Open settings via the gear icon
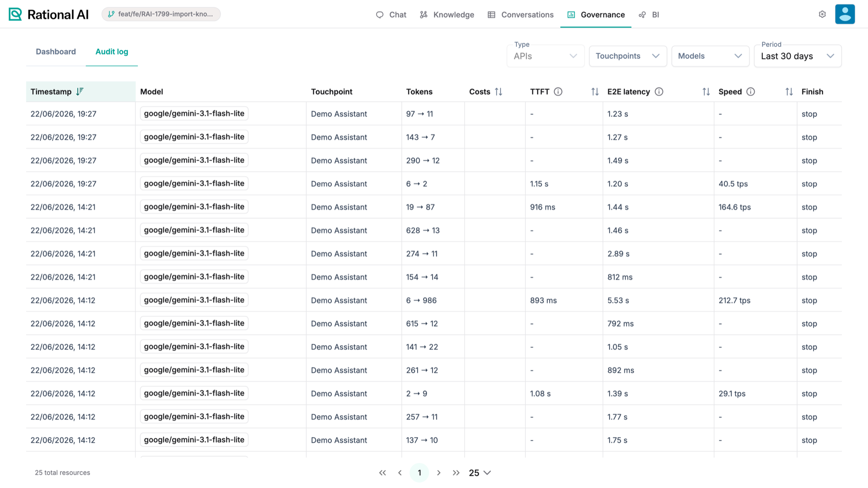The height and width of the screenshot is (488, 868). click(x=822, y=14)
